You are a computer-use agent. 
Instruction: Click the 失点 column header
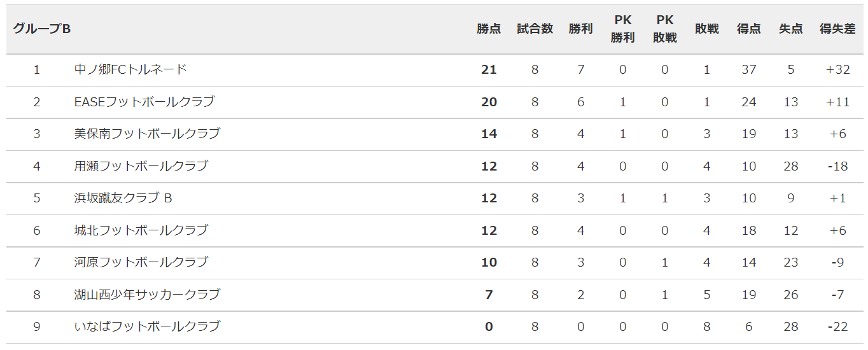pyautogui.click(x=791, y=29)
